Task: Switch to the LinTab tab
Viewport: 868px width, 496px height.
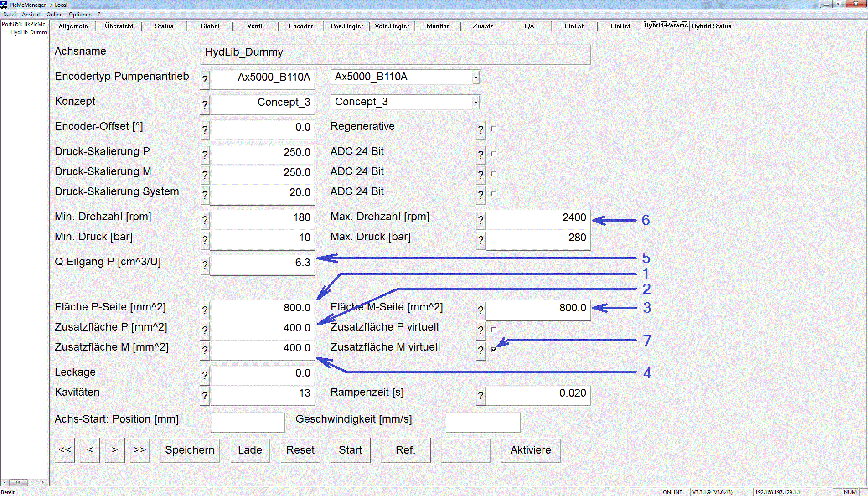Action: [x=575, y=26]
